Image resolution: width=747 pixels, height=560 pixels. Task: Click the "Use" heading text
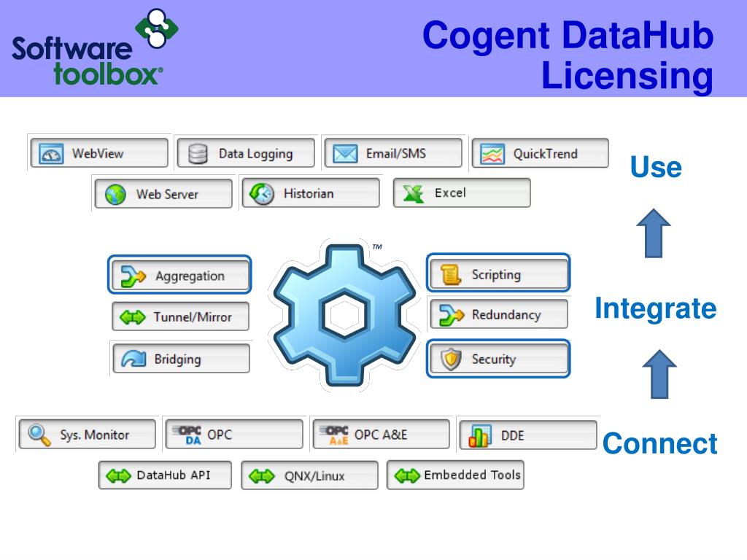click(656, 167)
